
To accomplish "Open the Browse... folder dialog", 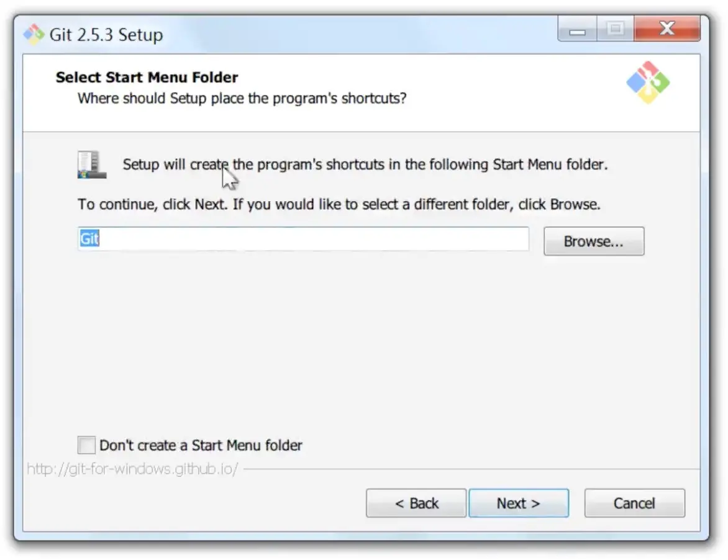I will pyautogui.click(x=593, y=242).
